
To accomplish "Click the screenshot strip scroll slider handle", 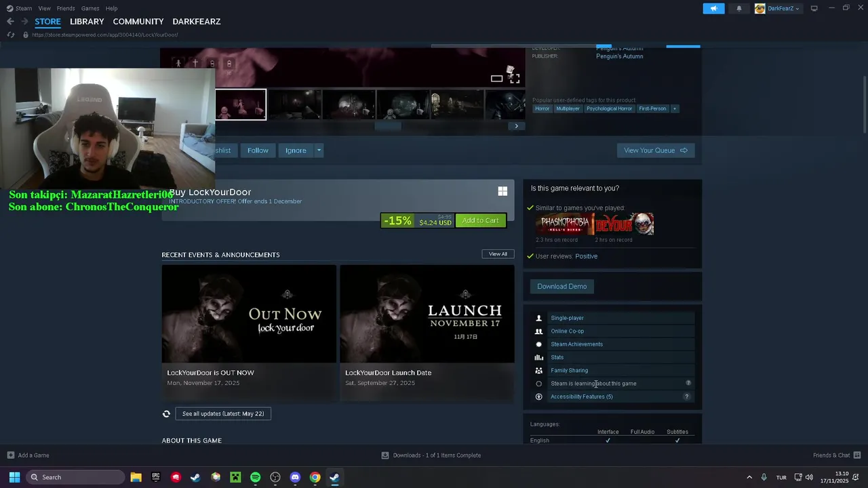I will click(x=388, y=125).
